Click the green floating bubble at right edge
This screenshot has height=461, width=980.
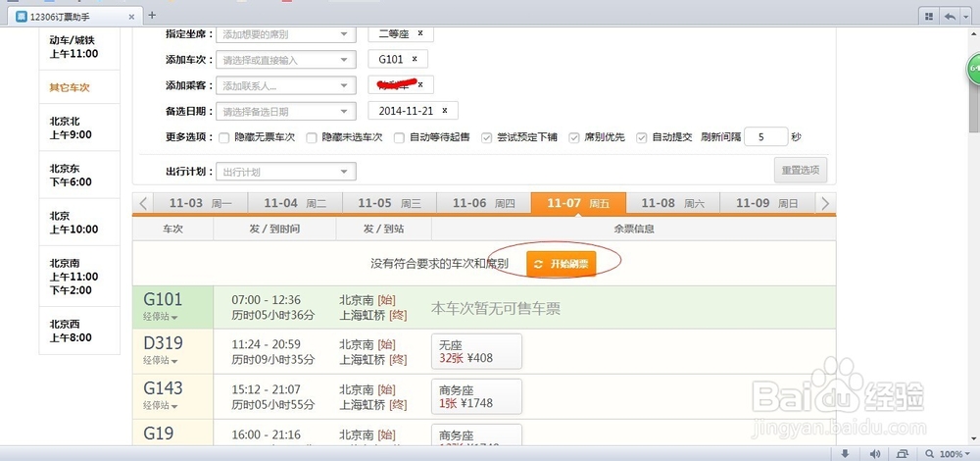tap(974, 69)
